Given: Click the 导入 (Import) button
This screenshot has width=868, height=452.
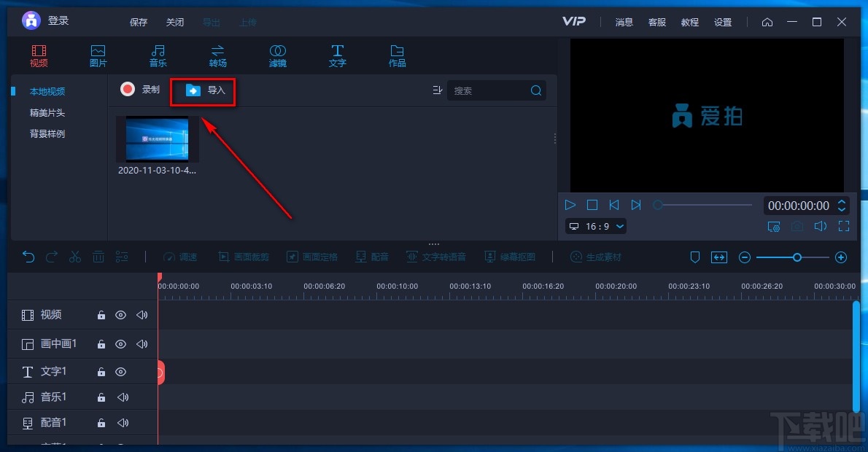Looking at the screenshot, I should [x=205, y=90].
